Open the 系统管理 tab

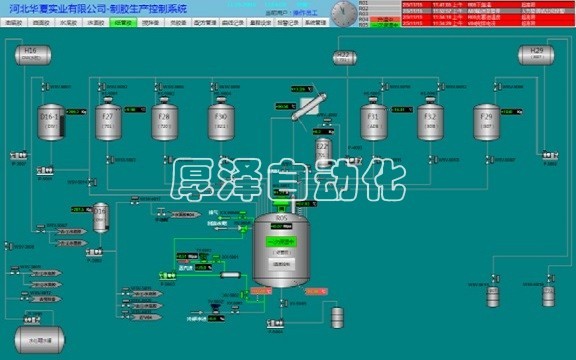pyautogui.click(x=316, y=22)
